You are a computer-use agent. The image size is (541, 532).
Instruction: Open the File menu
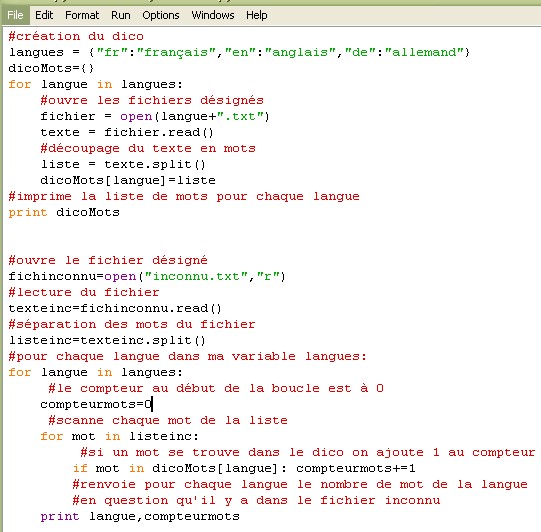pos(15,15)
